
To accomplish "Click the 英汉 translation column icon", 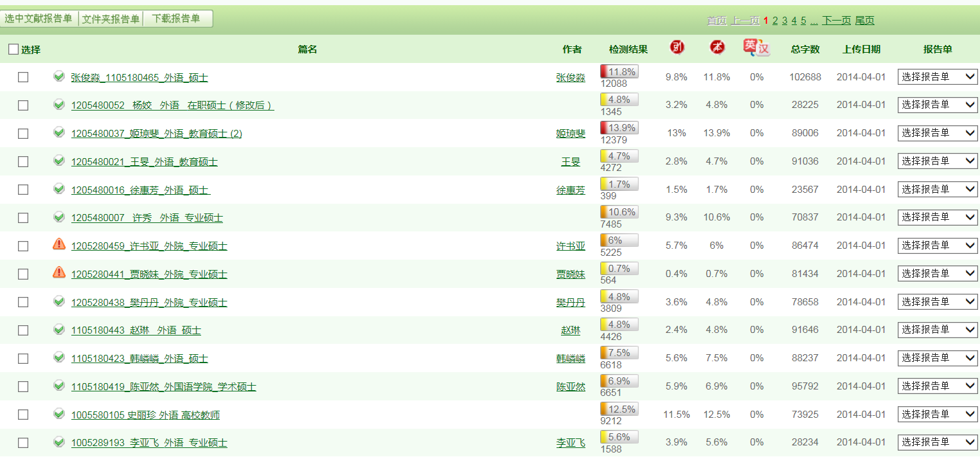I will (x=756, y=48).
